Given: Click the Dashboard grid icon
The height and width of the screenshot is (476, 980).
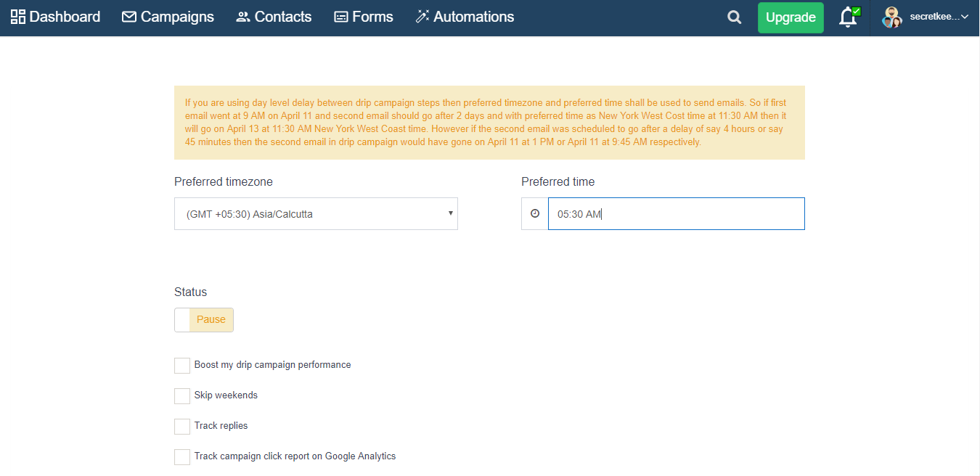Looking at the screenshot, I should coord(18,17).
